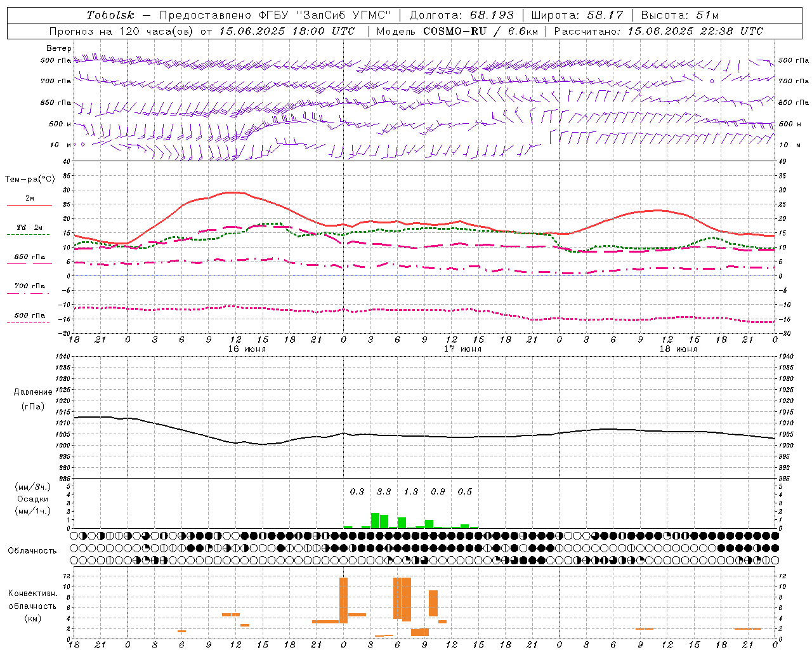Screen dimensions: 812x650
Task: Click the red solid line sample under '2м'
Action: coord(29,205)
